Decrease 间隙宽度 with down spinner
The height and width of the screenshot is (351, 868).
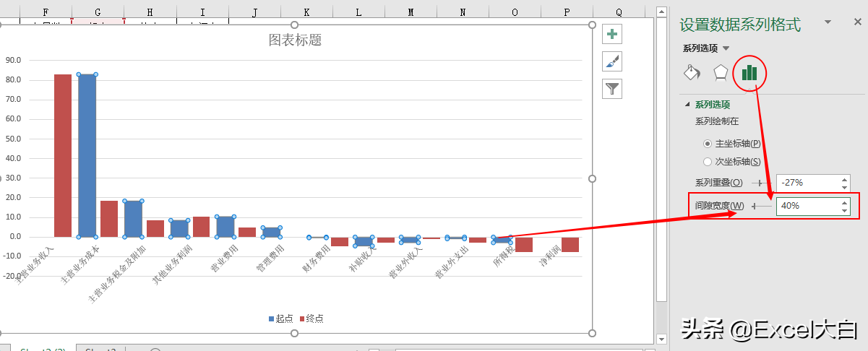844,210
